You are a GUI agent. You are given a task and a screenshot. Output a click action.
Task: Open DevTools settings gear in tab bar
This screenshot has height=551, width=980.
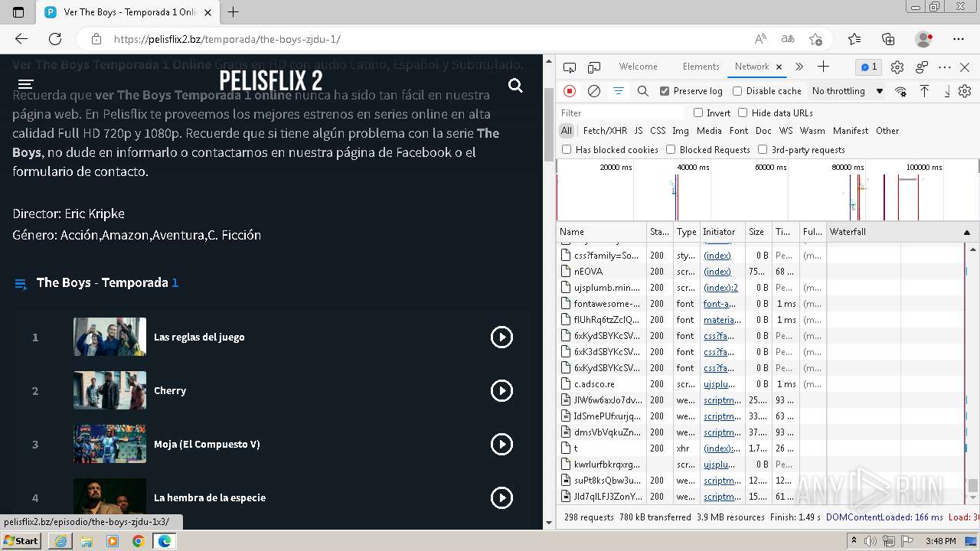click(x=897, y=67)
